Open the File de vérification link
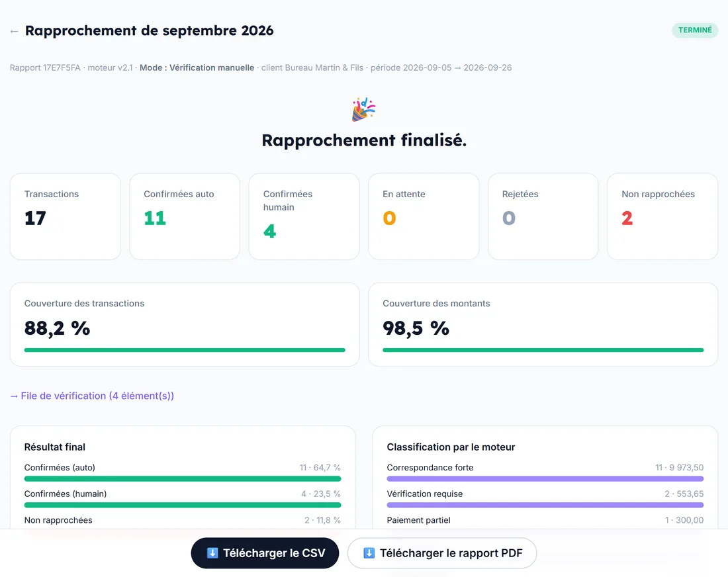 click(x=92, y=396)
